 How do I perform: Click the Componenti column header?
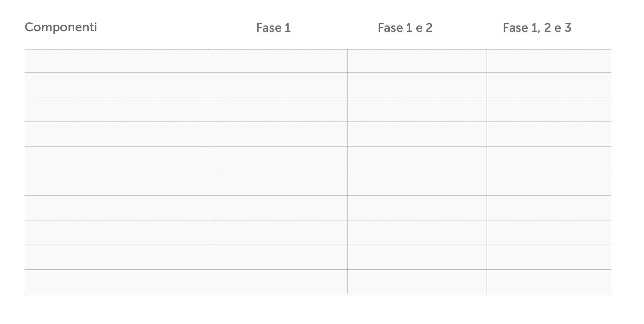tap(61, 27)
